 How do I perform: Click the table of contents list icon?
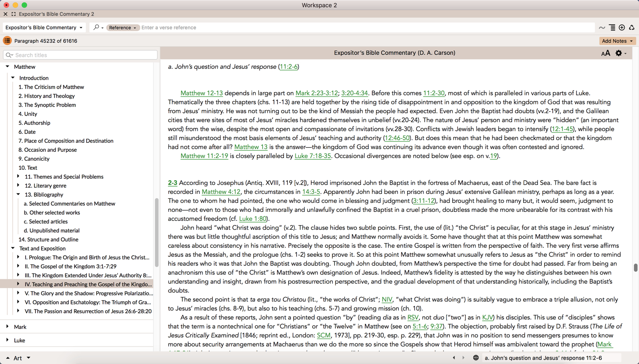point(7,41)
